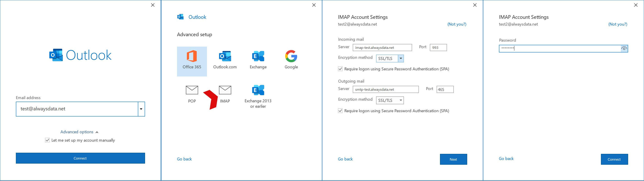This screenshot has height=181, width=644.
Task: Click the outgoing Port 465 field
Action: 445,89
